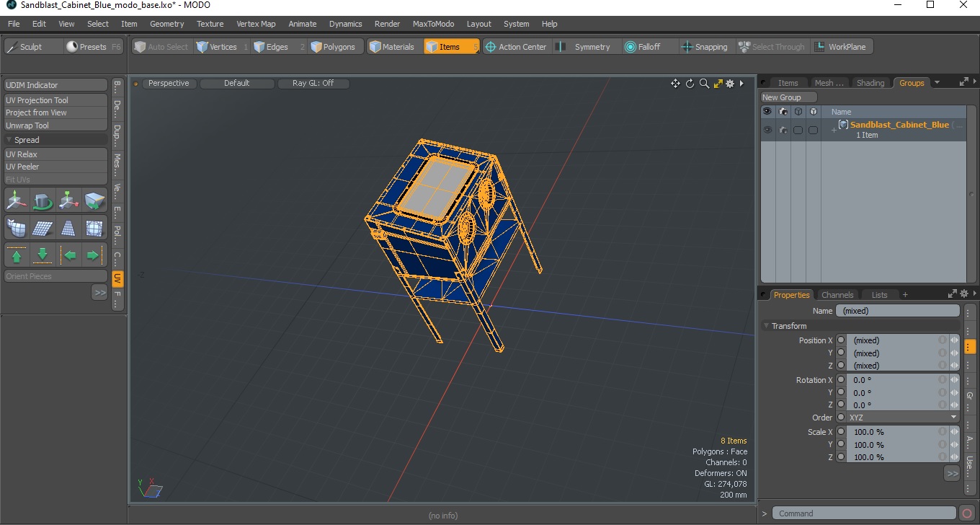Image resolution: width=980 pixels, height=525 pixels.
Task: Select the Scale transform tool icon
Action: pos(68,200)
